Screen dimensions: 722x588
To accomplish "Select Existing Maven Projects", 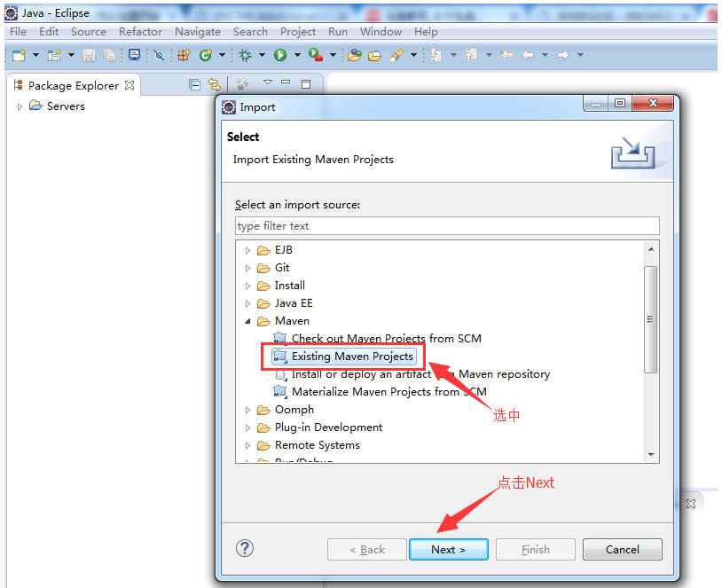I will [351, 357].
